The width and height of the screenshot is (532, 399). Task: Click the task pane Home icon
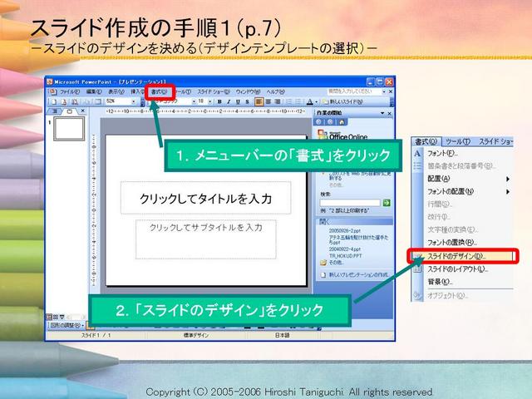pyautogui.click(x=342, y=122)
